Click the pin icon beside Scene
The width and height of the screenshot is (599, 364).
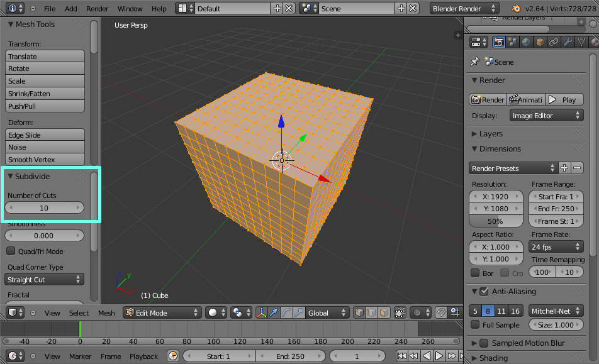point(475,62)
